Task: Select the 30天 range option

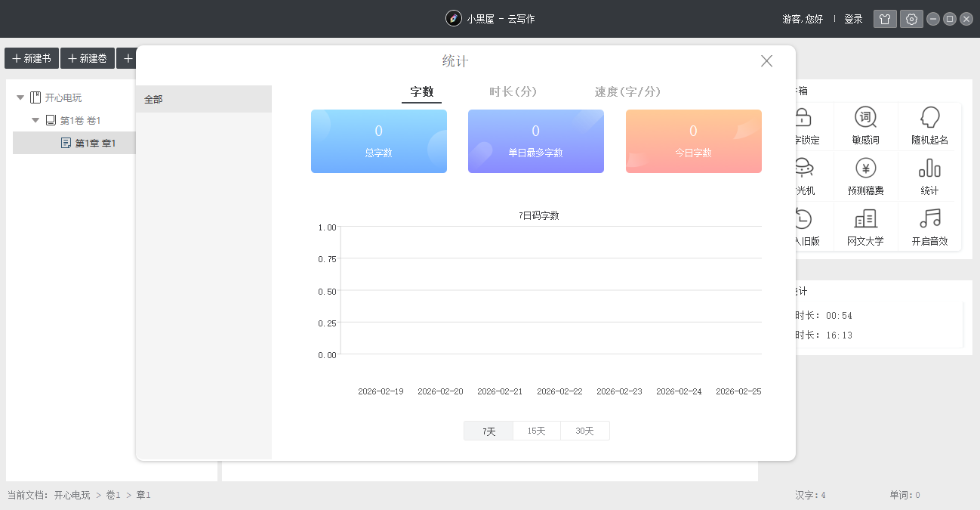Action: [584, 430]
